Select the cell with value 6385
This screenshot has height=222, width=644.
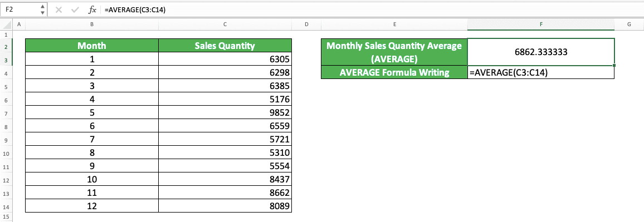pos(225,86)
